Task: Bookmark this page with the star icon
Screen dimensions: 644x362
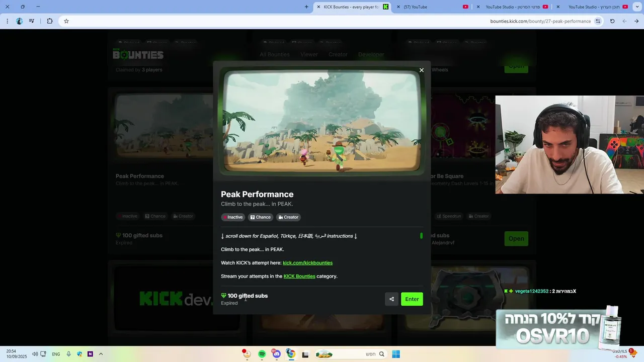Action: click(x=66, y=21)
